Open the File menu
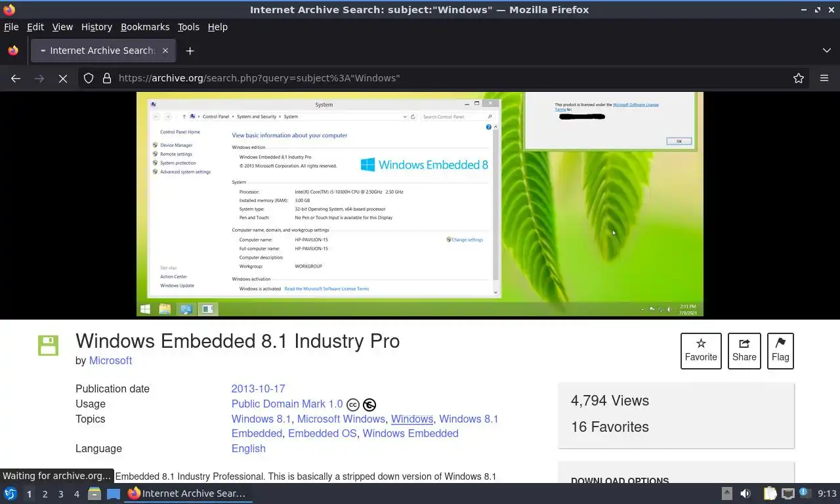 coord(11,27)
